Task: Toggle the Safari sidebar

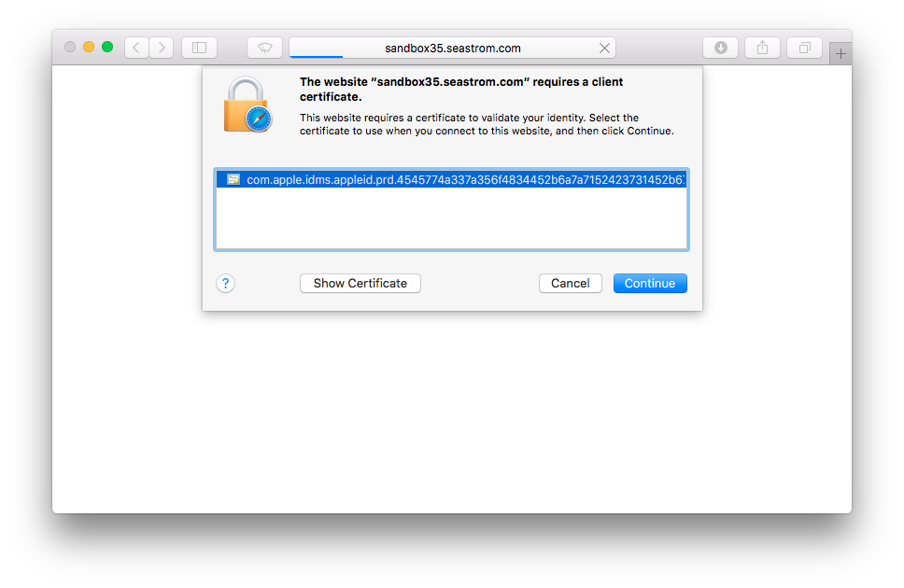Action: tap(199, 47)
